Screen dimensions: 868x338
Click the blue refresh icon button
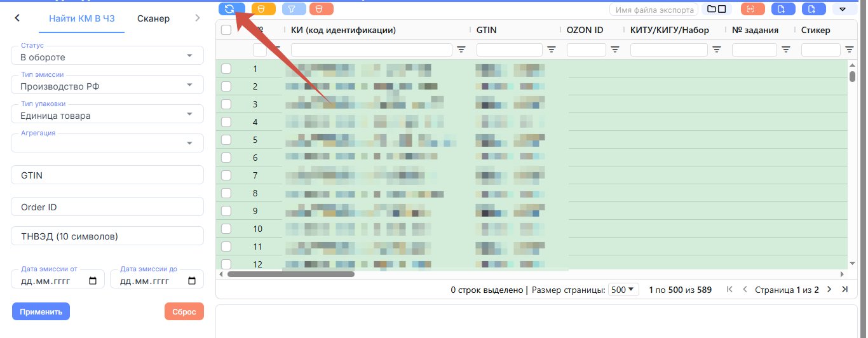point(230,9)
